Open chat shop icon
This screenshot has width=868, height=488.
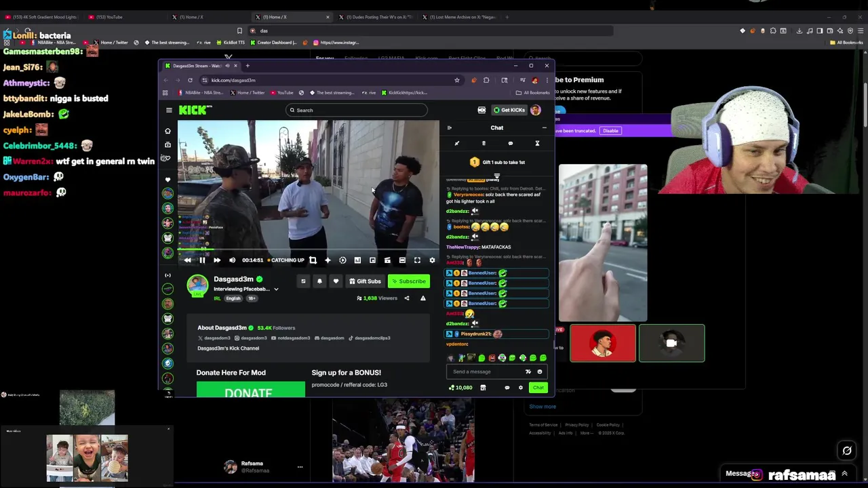(483, 388)
